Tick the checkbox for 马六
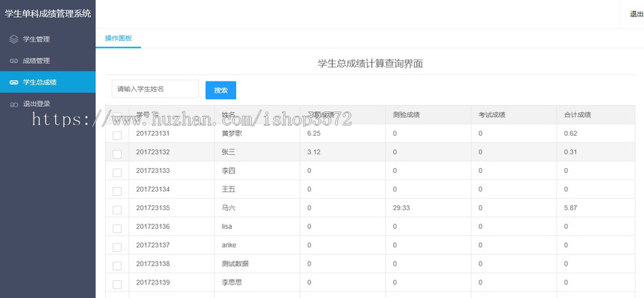644x298 pixels. [117, 210]
